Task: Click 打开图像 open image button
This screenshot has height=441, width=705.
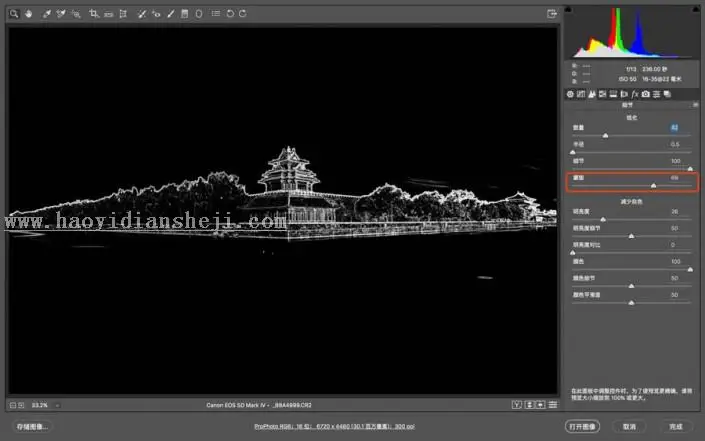Action: click(x=582, y=426)
